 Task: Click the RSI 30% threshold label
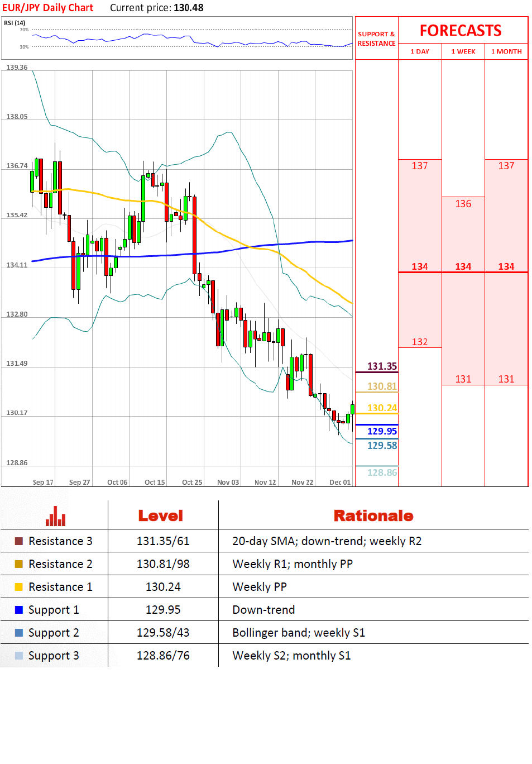(x=24, y=47)
